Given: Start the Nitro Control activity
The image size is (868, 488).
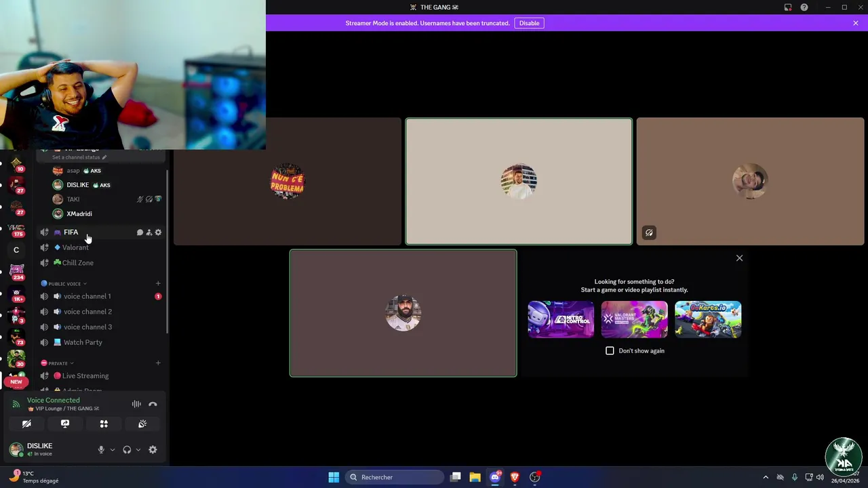Looking at the screenshot, I should [561, 319].
